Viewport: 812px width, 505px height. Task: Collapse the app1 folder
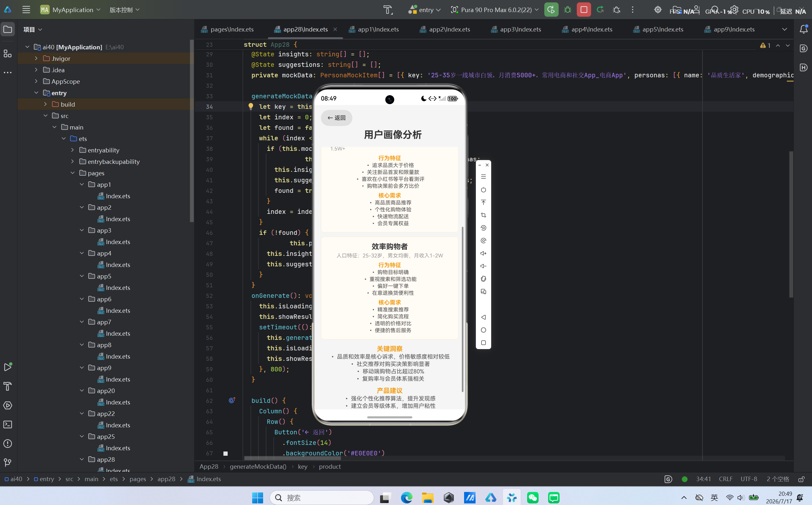click(x=82, y=184)
